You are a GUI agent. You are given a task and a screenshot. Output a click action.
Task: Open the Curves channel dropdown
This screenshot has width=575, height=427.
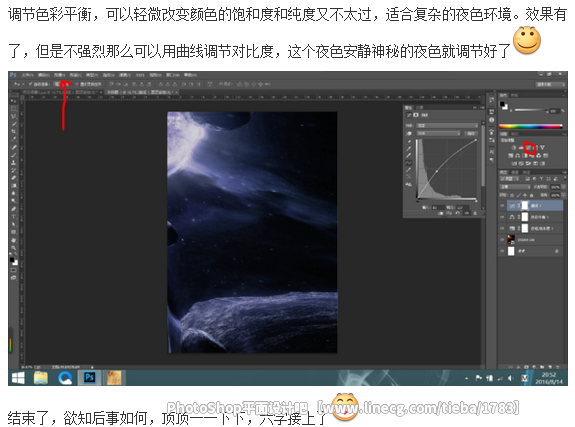438,134
